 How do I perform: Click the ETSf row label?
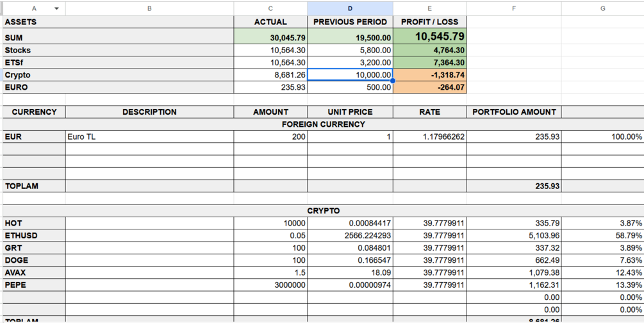tap(119, 62)
